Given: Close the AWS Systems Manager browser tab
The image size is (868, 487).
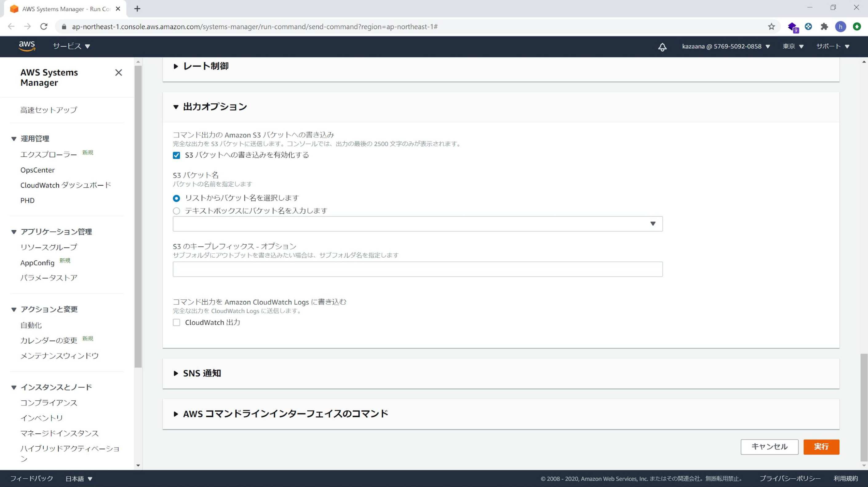Looking at the screenshot, I should click(118, 9).
